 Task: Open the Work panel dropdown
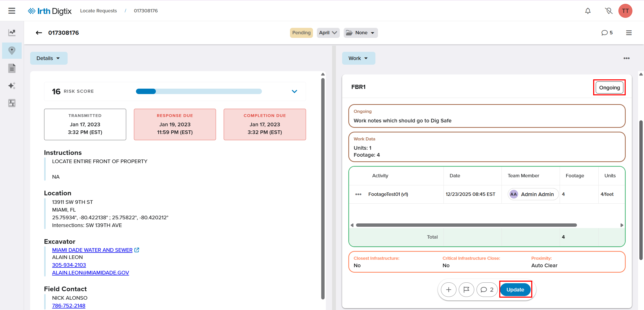(358, 58)
